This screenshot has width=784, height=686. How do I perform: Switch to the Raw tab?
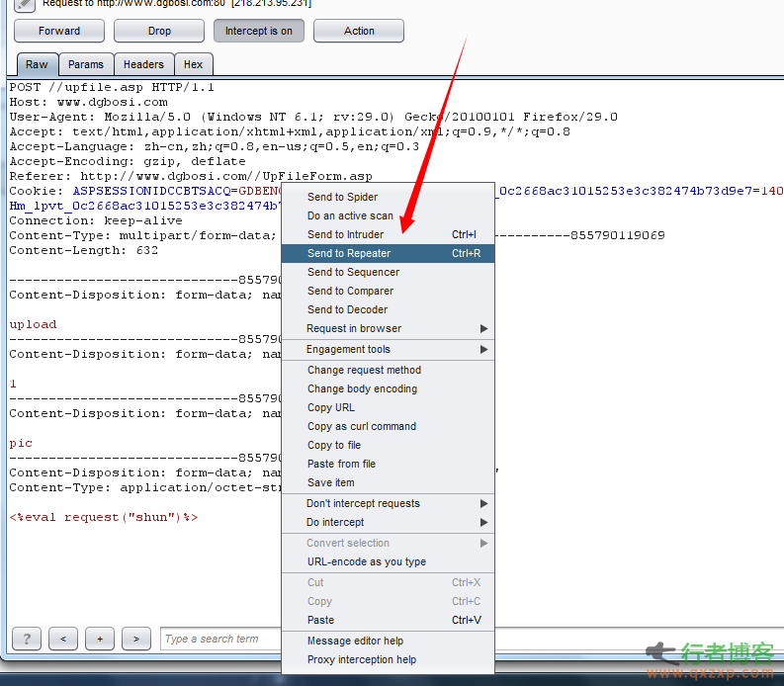[x=37, y=64]
